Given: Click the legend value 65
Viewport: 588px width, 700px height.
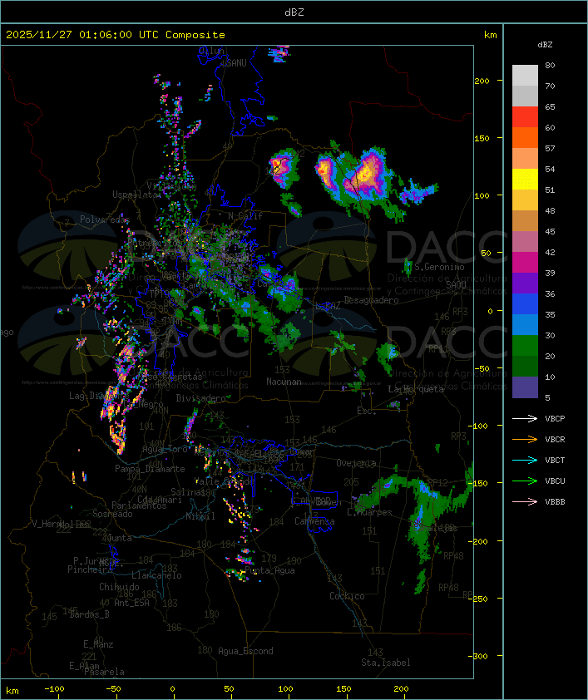Looking at the screenshot, I should pos(550,106).
